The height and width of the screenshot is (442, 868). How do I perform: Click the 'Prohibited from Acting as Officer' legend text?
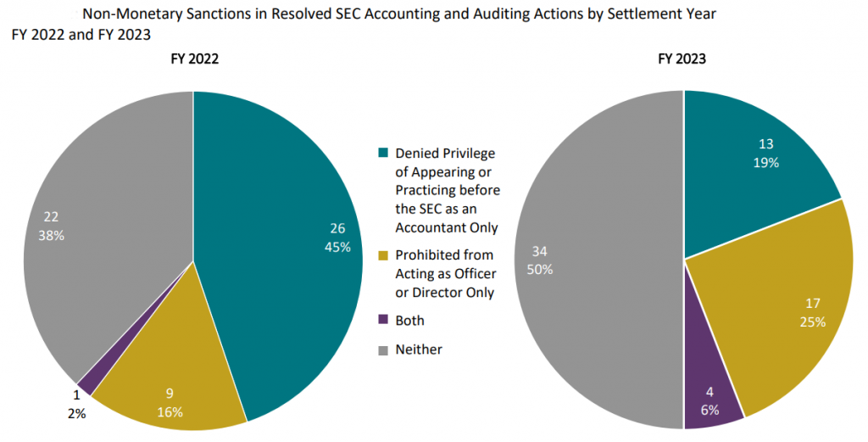click(444, 273)
